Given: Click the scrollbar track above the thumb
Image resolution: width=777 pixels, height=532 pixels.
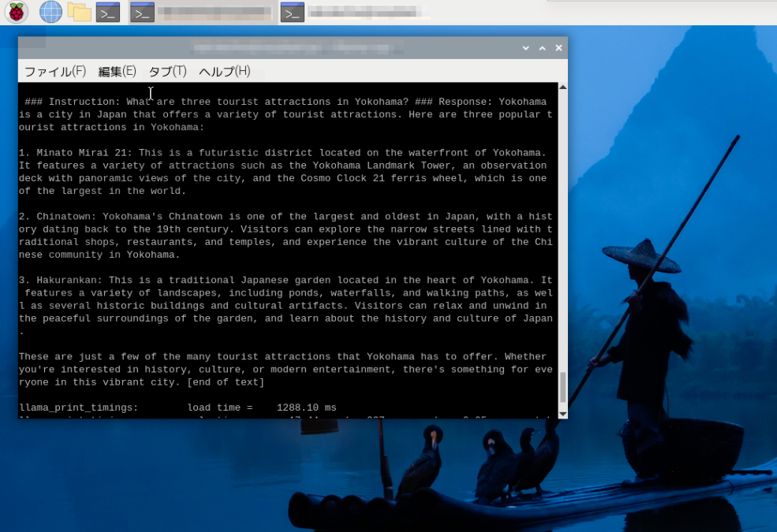Looking at the screenshot, I should coord(562,236).
